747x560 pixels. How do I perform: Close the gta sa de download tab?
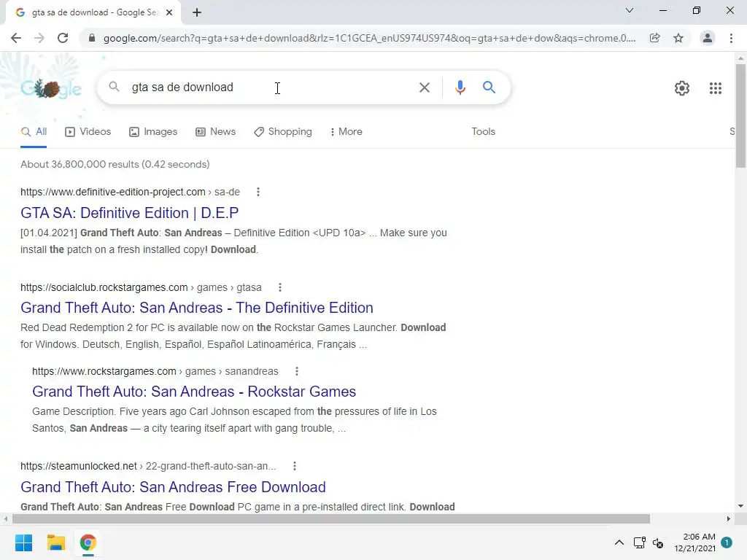pos(169,12)
